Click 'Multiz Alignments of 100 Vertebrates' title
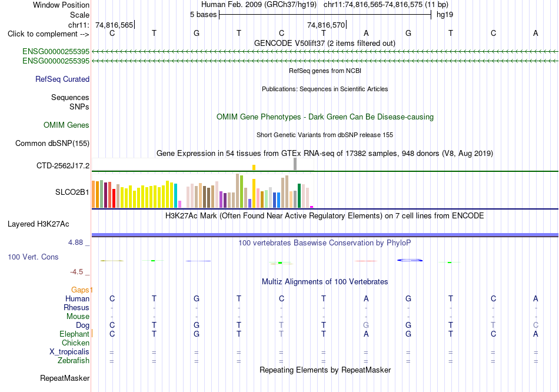This screenshot has height=392, width=559. point(325,282)
